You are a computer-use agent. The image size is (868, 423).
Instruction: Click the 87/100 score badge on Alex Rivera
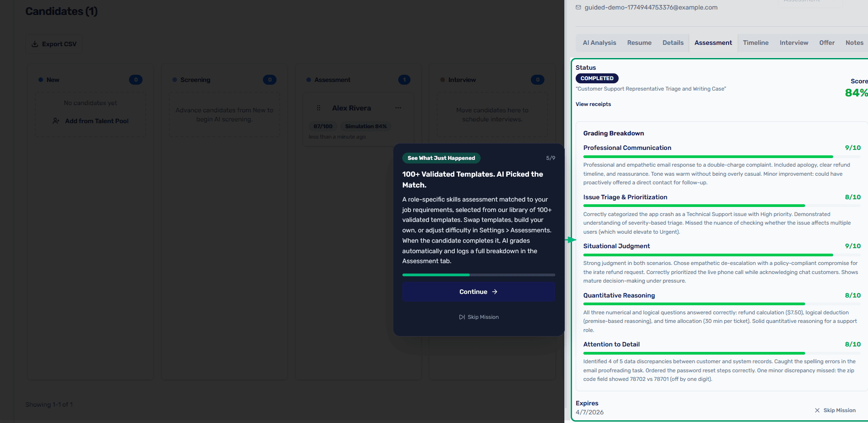(323, 126)
